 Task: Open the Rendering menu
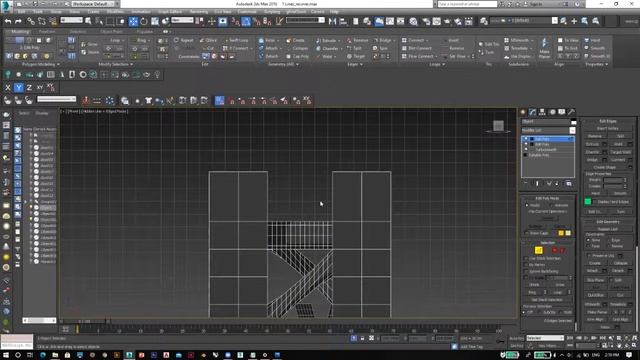(x=198, y=11)
